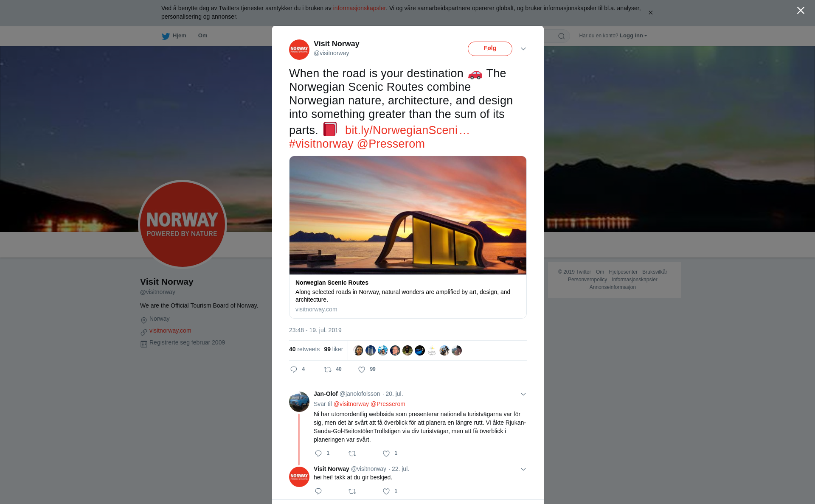This screenshot has width=815, height=504.
Task: Click the search magnifier icon
Action: coord(562,36)
